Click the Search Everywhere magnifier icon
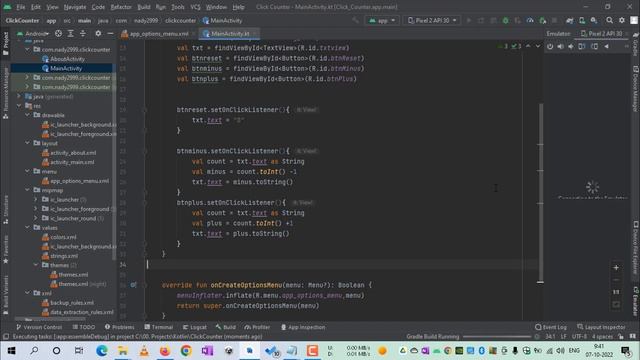The width and height of the screenshot is (640, 360). (609, 20)
